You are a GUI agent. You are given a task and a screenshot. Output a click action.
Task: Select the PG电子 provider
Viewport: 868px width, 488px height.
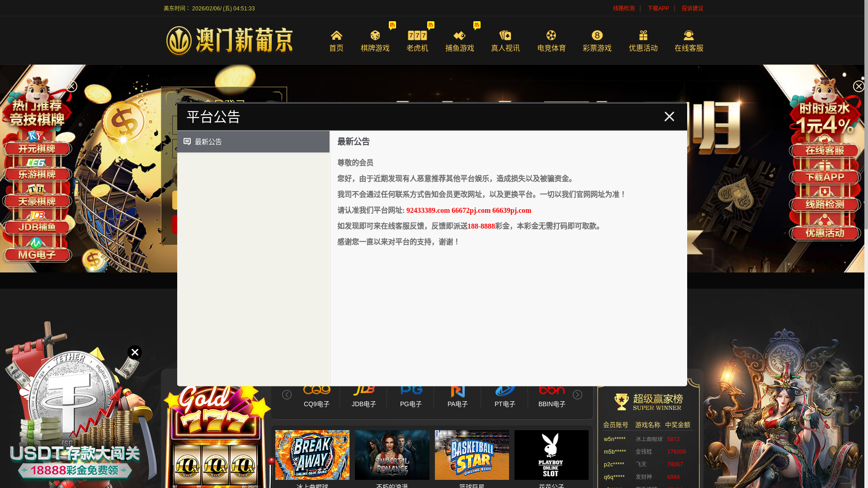pyautogui.click(x=411, y=397)
